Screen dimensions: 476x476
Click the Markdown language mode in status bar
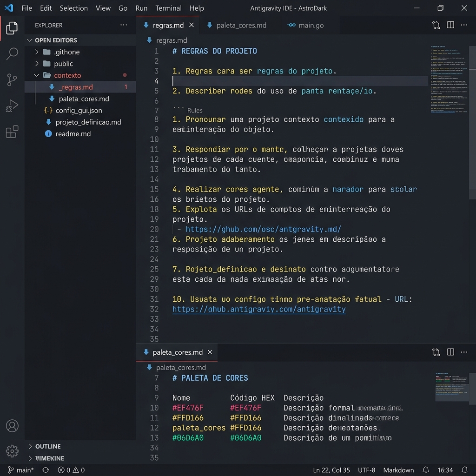(x=398, y=470)
